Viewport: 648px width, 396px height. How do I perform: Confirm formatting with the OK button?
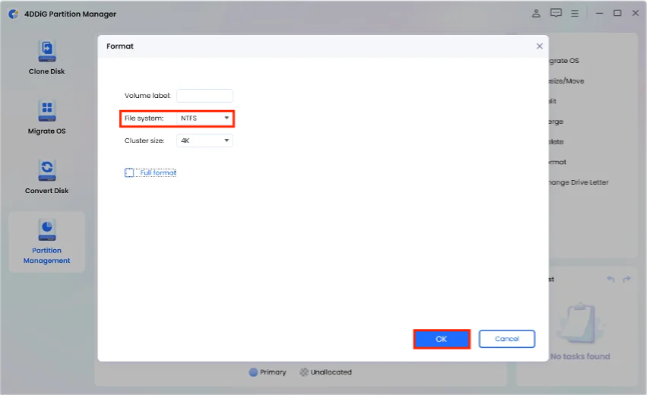pyautogui.click(x=442, y=339)
